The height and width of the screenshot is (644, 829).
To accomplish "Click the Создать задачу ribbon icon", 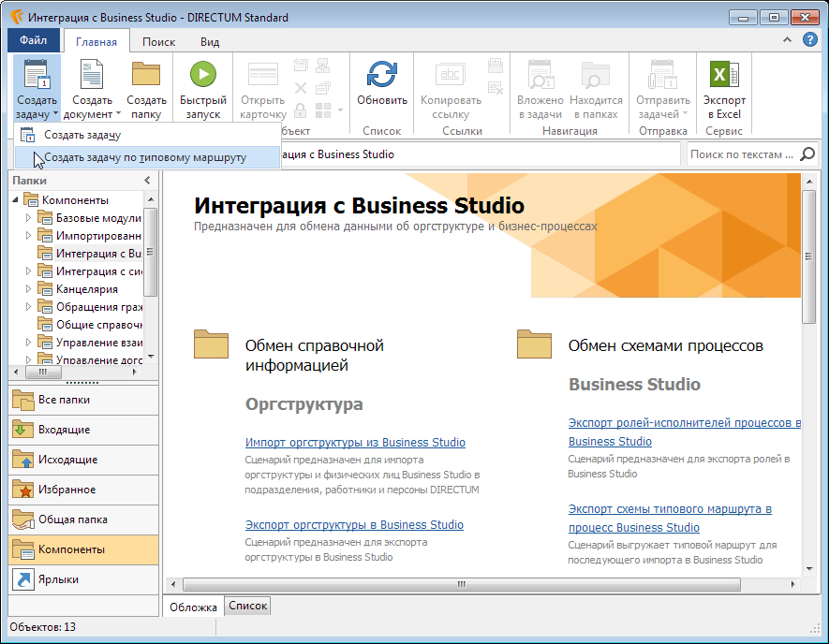I will tap(37, 75).
